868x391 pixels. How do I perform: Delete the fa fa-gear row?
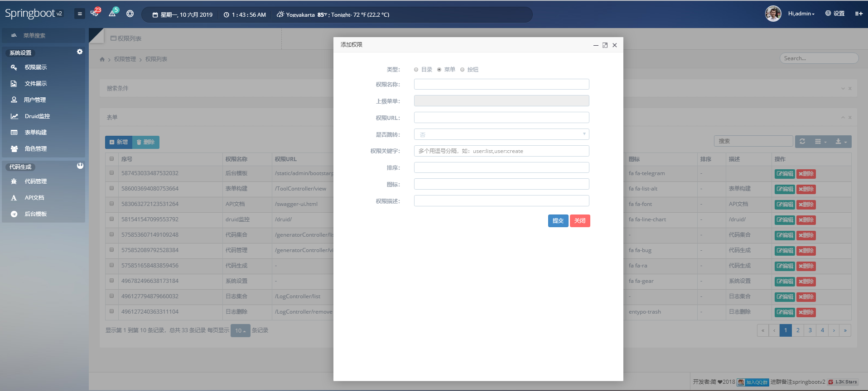click(x=806, y=281)
